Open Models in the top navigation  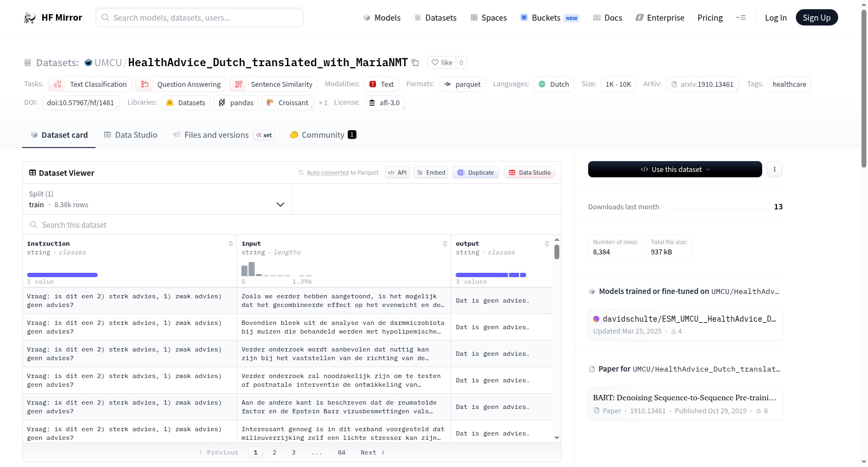382,18
